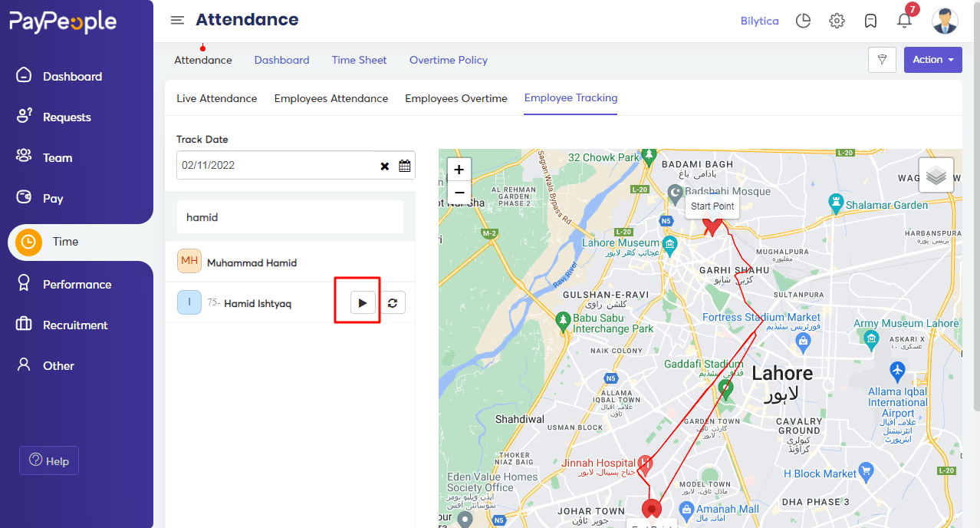Clear the Track Date value

click(385, 166)
